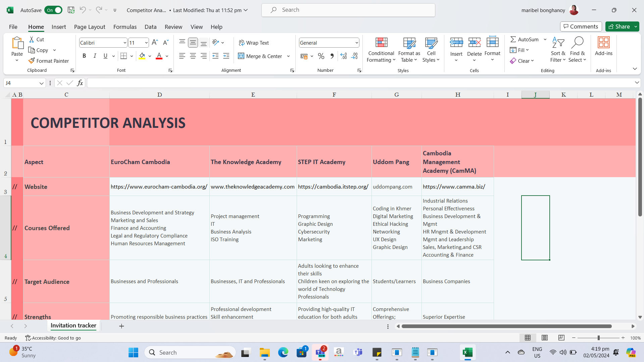Image resolution: width=644 pixels, height=362 pixels.
Task: Expand Merge & Center options arrow
Action: pyautogui.click(x=288, y=56)
